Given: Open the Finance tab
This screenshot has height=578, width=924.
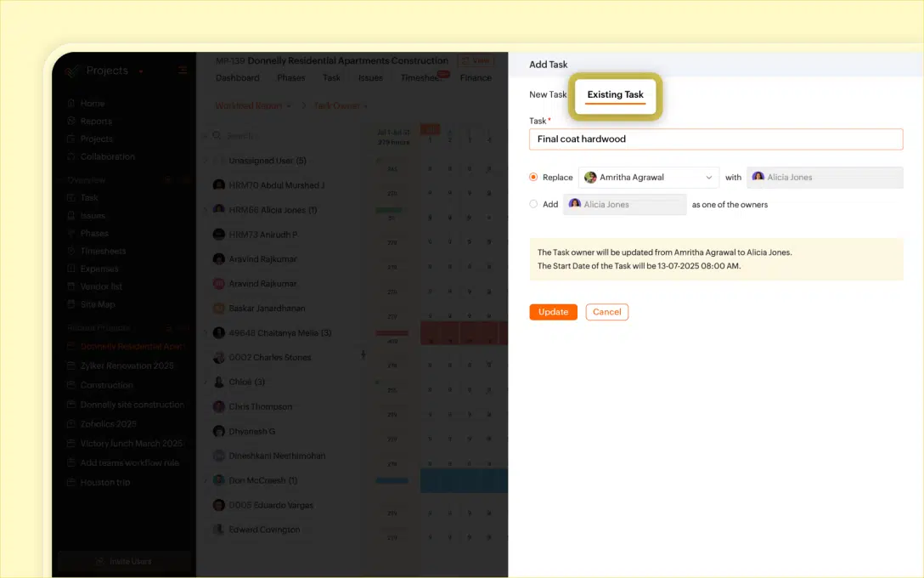Looking at the screenshot, I should pos(476,78).
